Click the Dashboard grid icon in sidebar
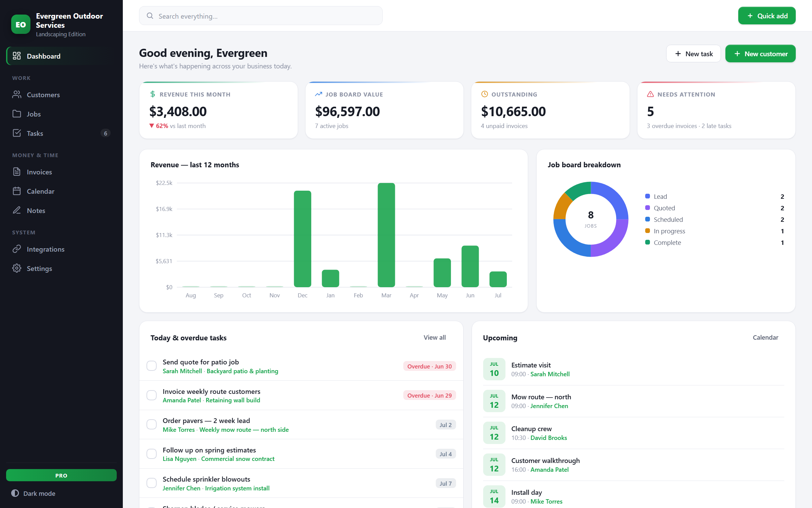The image size is (812, 508). 17,56
